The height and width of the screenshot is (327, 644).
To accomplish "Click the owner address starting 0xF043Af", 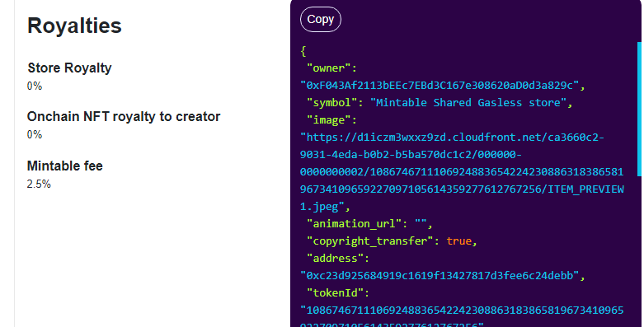I will (440, 86).
